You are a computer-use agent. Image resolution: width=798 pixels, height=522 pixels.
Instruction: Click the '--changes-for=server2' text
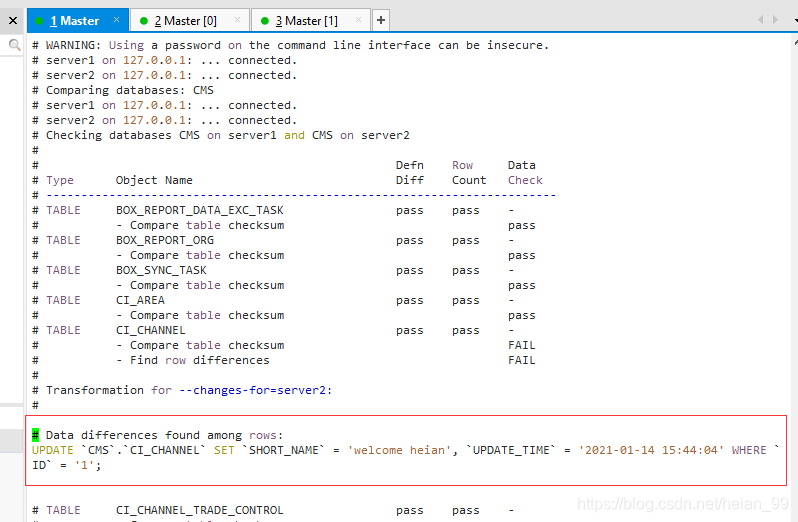(x=252, y=390)
